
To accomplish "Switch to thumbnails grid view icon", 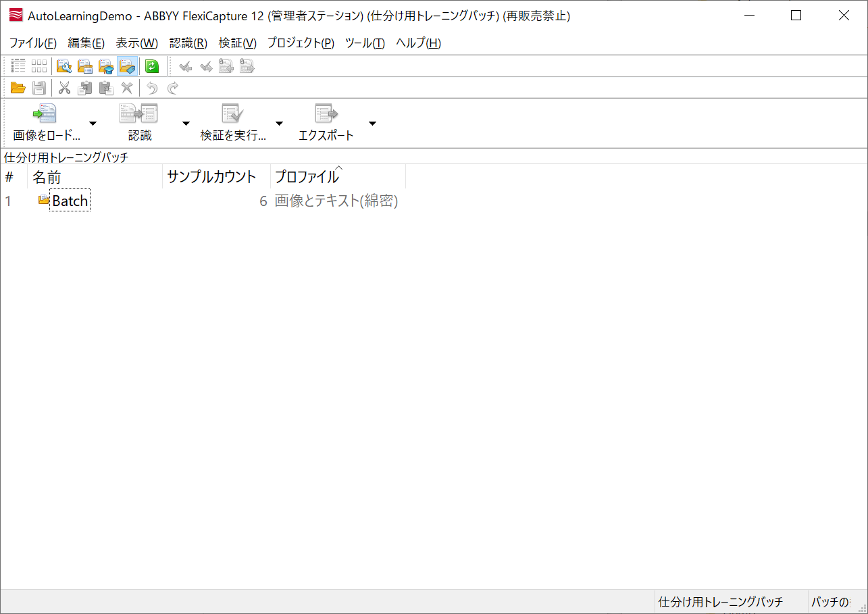I will pos(39,66).
